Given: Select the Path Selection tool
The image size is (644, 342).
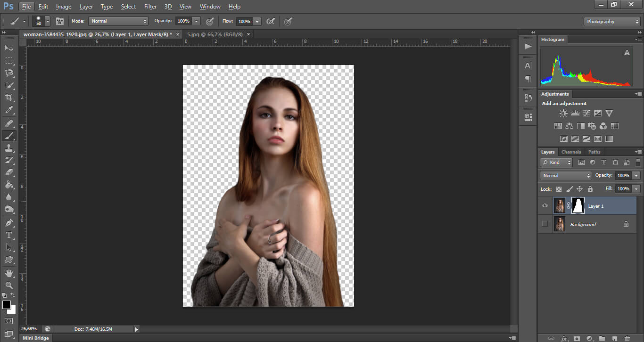Looking at the screenshot, I should pos(9,247).
